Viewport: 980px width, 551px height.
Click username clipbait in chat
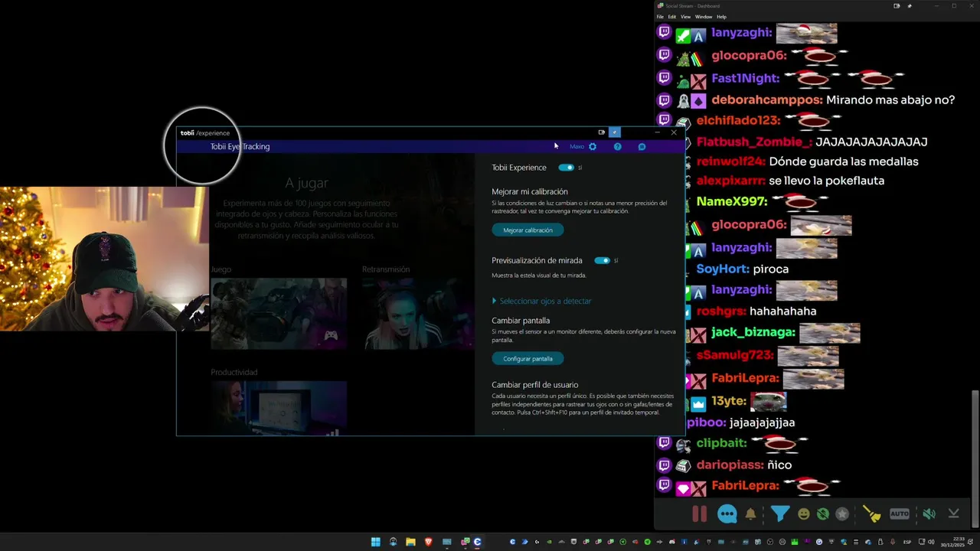(x=720, y=443)
